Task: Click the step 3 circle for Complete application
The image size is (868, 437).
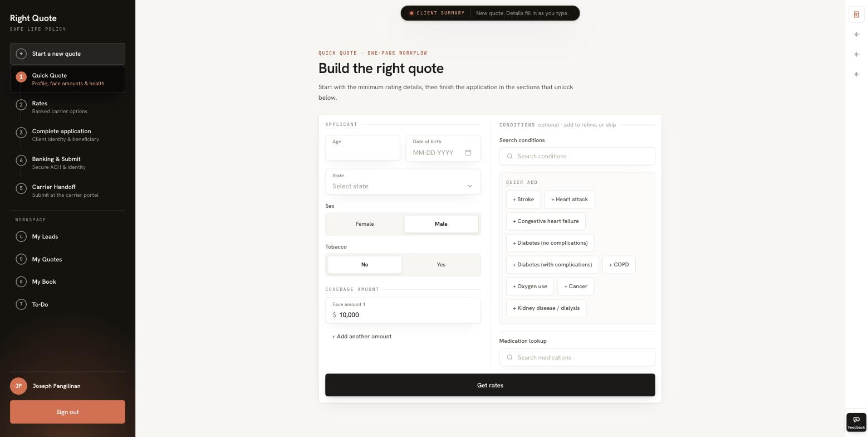Action: [x=21, y=133]
